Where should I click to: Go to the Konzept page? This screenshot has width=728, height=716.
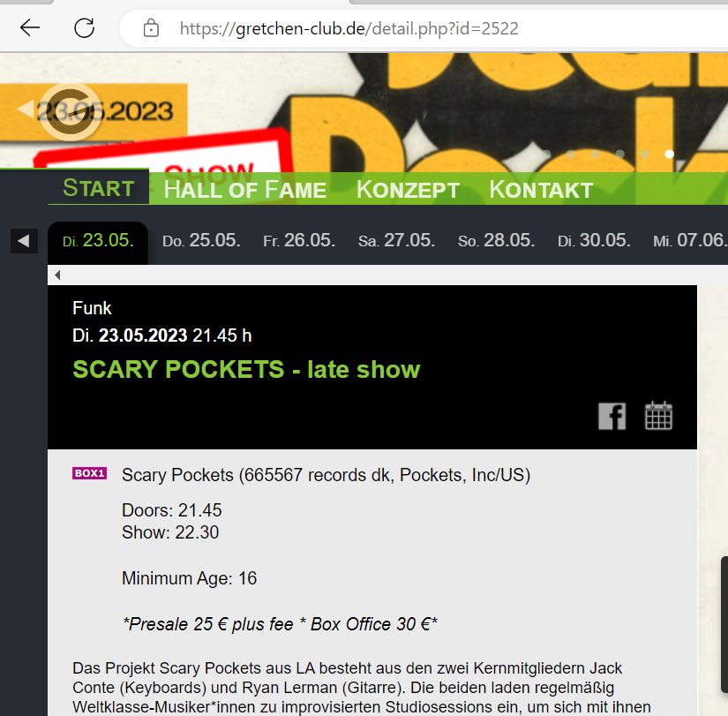point(408,190)
